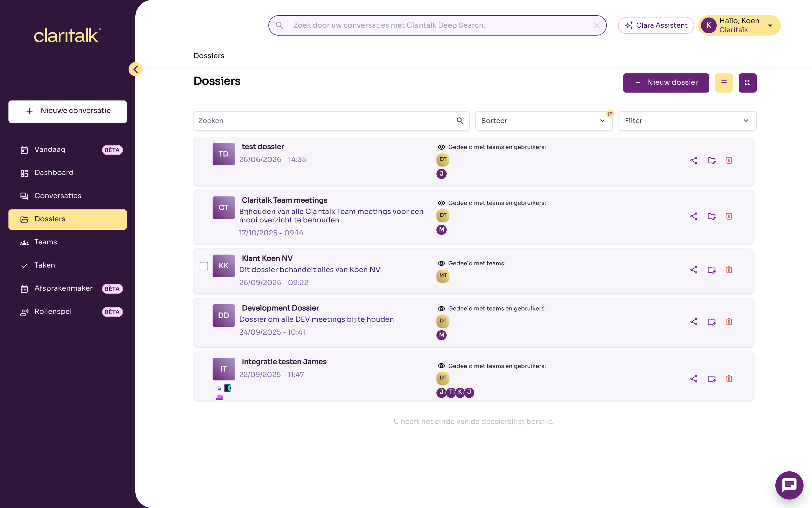Screen dimensions: 812x508
Task: Open the Filter dropdown
Action: point(687,121)
